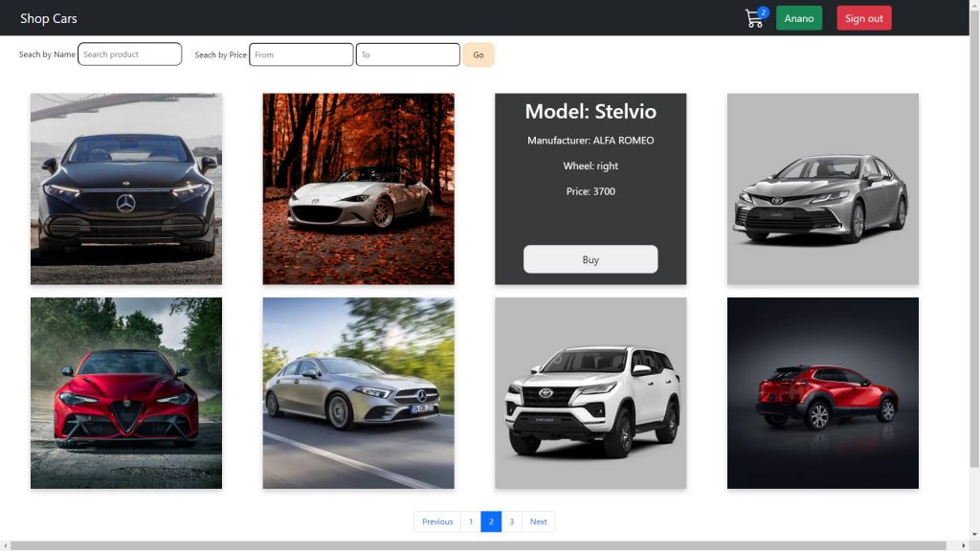The image size is (980, 551).
Task: Go to the Shop Cars home link
Action: (49, 18)
